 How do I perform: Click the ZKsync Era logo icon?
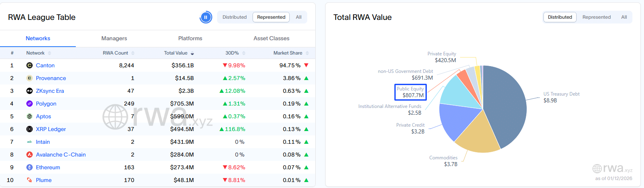pos(30,91)
